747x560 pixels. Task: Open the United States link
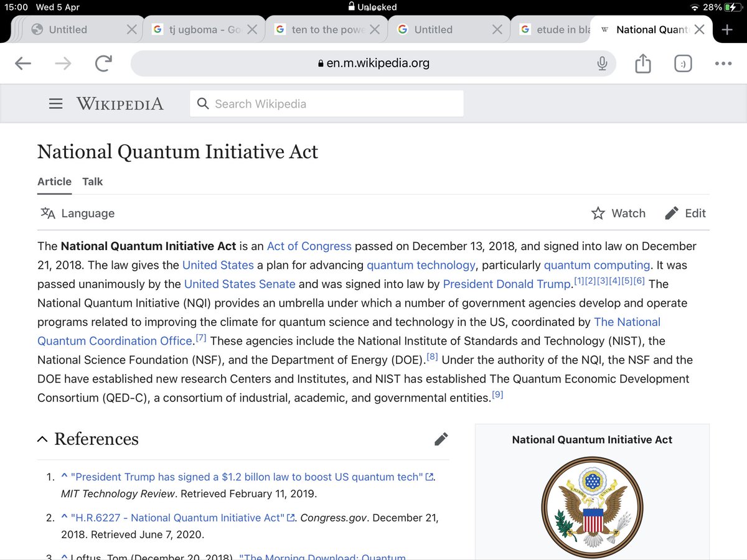(218, 265)
